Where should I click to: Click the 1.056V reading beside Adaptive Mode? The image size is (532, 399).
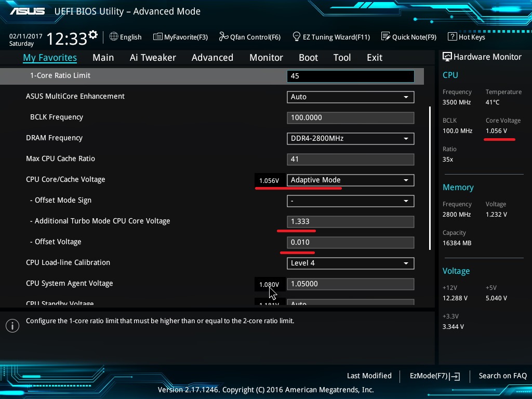coord(269,180)
